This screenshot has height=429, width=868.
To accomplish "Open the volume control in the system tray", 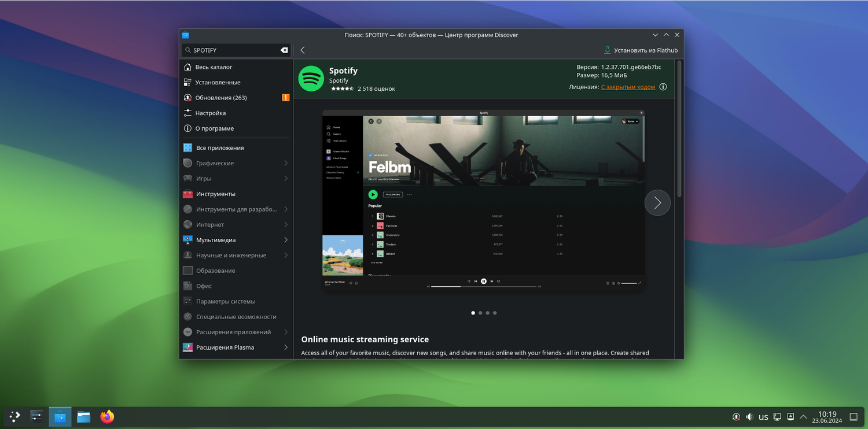I will [x=749, y=417].
